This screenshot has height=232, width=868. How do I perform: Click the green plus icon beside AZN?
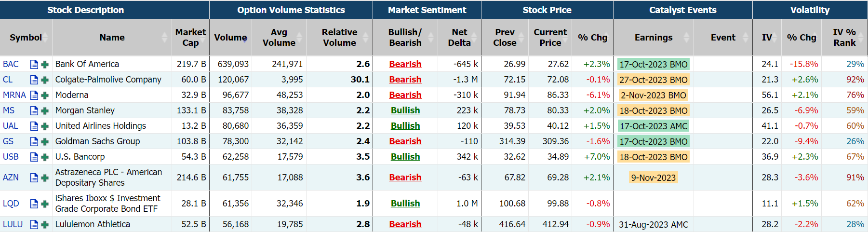[x=45, y=178]
